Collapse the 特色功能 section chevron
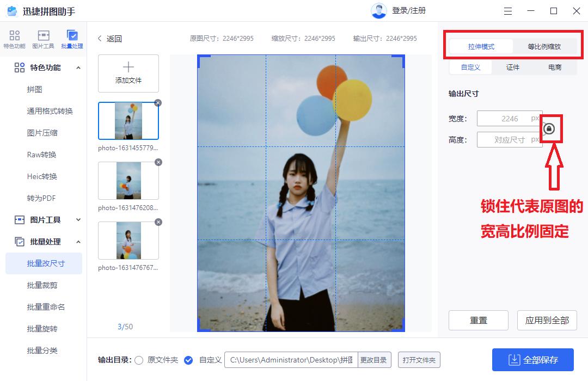Viewport: 588px width, 381px height. pos(78,68)
